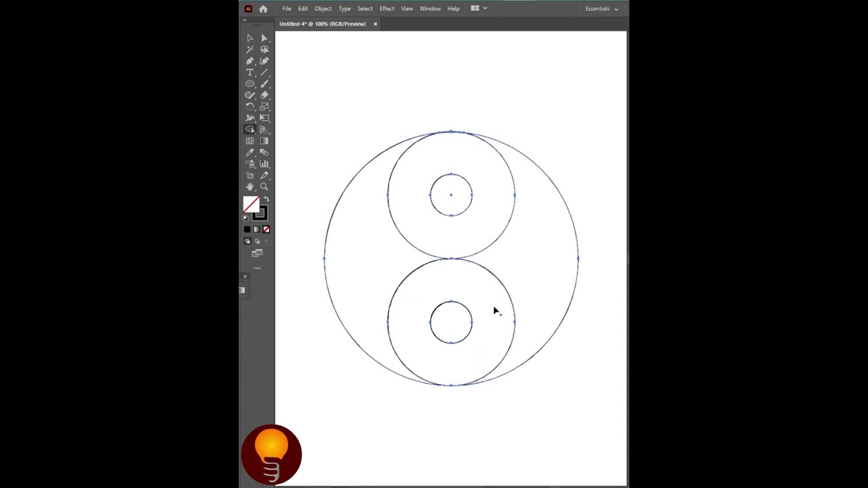Pick the Rotate tool
Viewport: 868px width, 488px height.
pos(250,106)
